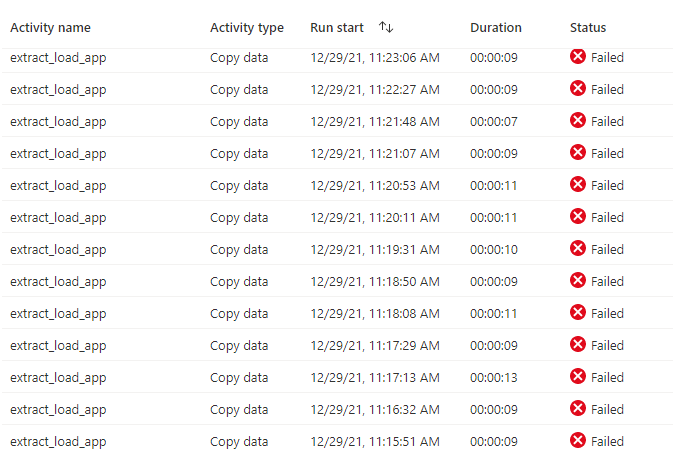Click Failed status text for the 11:18:50 AM run
The image size is (673, 454).
607,281
